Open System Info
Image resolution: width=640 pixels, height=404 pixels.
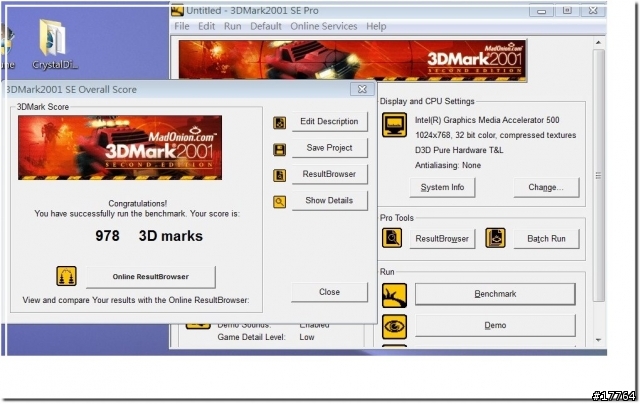[442, 187]
